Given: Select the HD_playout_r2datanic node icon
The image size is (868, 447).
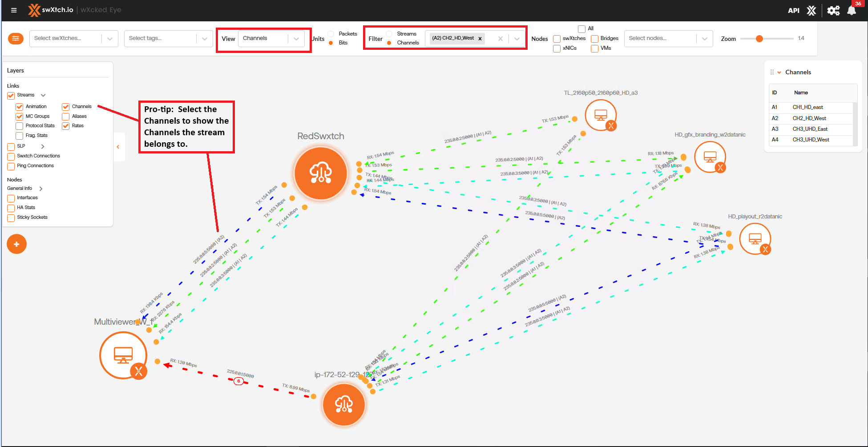Looking at the screenshot, I should [x=755, y=239].
